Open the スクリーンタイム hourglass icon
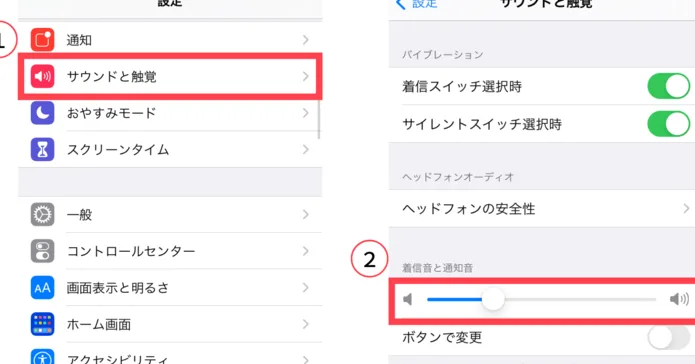Viewport: 695px width, 364px height. (x=43, y=150)
